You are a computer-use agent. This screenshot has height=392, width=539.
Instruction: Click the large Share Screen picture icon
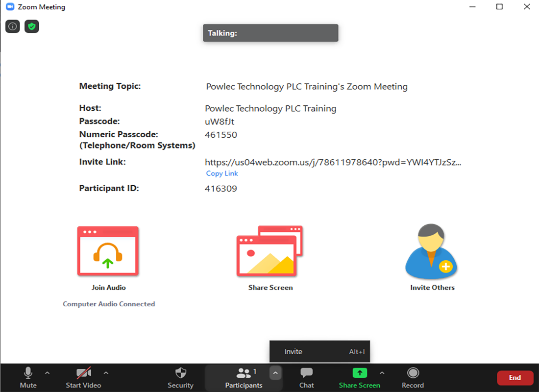click(x=270, y=251)
